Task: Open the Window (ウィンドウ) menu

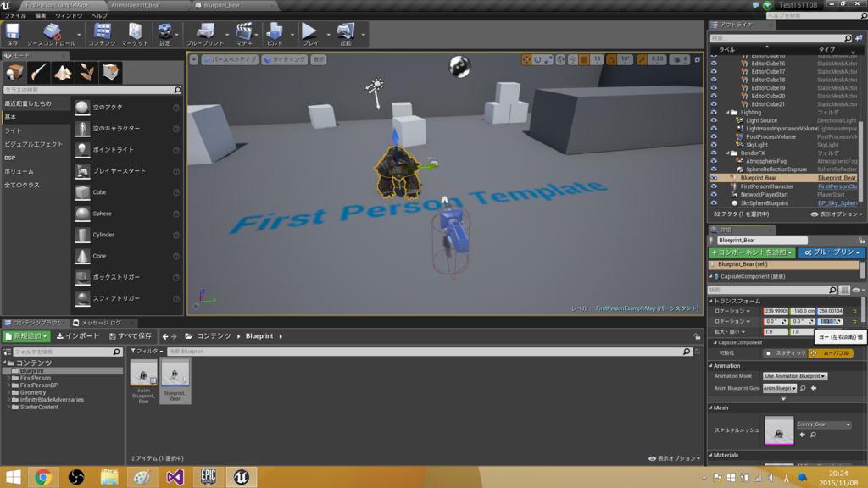Action: click(x=69, y=16)
